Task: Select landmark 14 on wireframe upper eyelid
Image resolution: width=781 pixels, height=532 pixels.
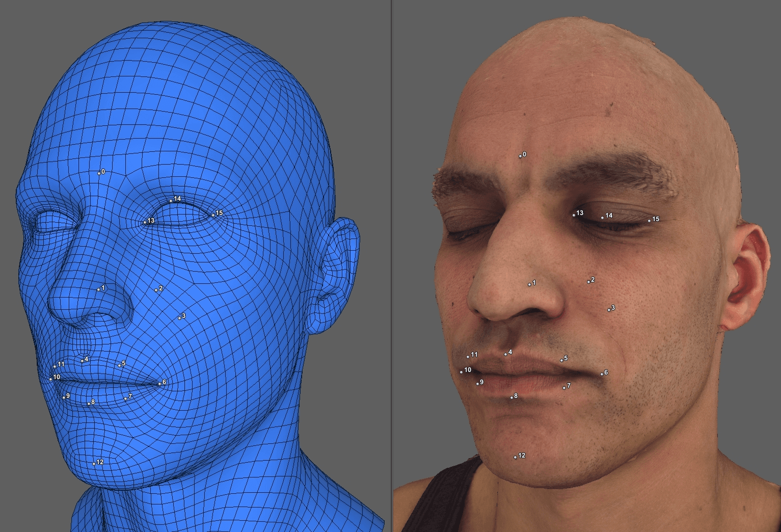Action: (171, 201)
